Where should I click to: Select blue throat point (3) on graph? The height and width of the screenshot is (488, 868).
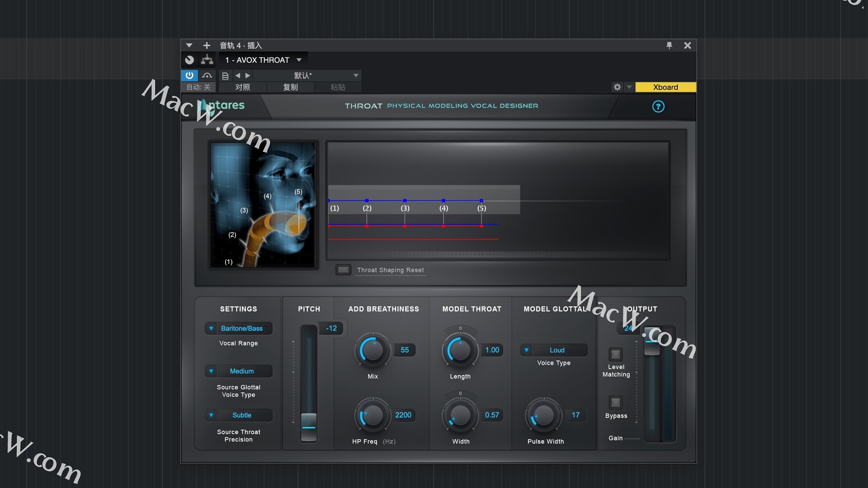405,200
